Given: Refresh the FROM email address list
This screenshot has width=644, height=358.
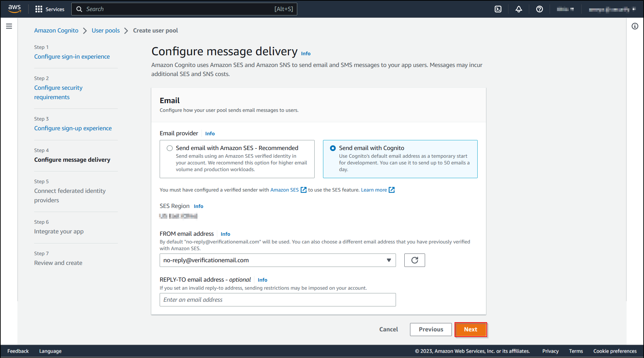Looking at the screenshot, I should [x=414, y=260].
